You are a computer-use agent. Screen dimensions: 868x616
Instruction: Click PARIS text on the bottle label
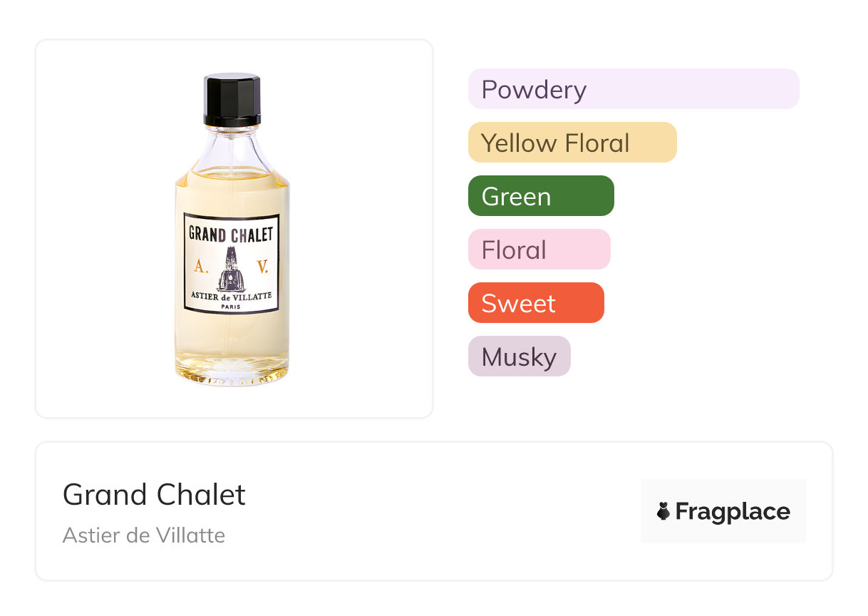(x=231, y=307)
